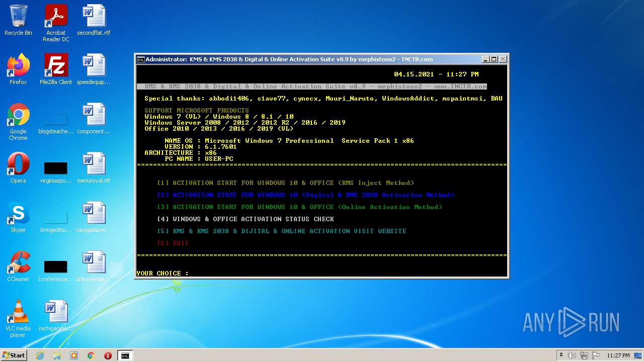Select the unknowndie document icon
644x362 pixels.
tap(94, 267)
